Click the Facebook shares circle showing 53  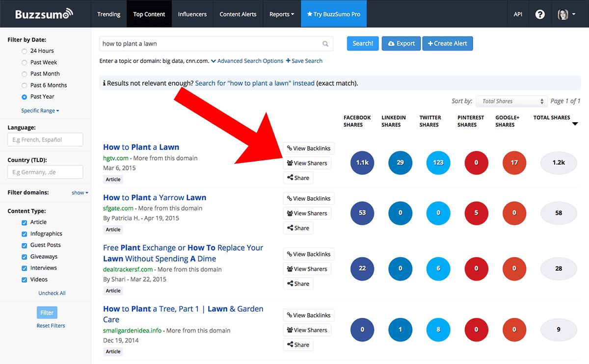tap(362, 213)
